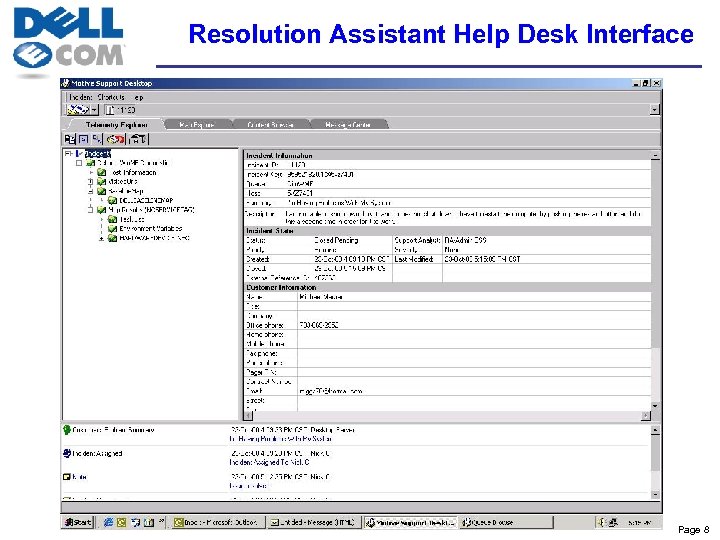Click the blue-and-yellow icon button in the top toolbar

point(78,110)
